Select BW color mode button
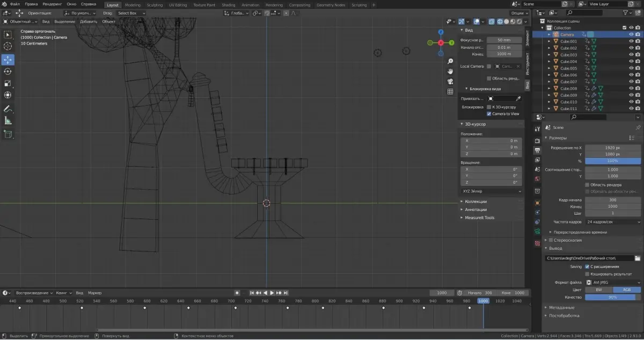The height and width of the screenshot is (340, 644). [599, 290]
